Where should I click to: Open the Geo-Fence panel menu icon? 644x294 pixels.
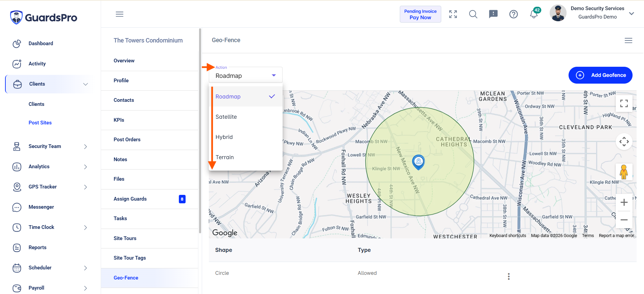point(629,40)
